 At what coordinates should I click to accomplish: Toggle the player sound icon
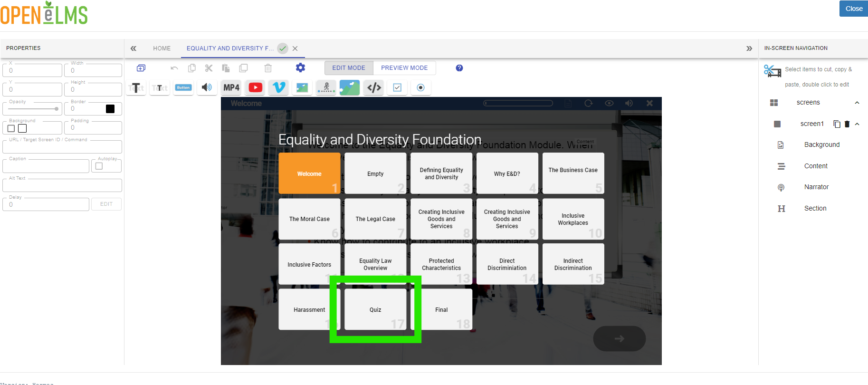pyautogui.click(x=629, y=103)
